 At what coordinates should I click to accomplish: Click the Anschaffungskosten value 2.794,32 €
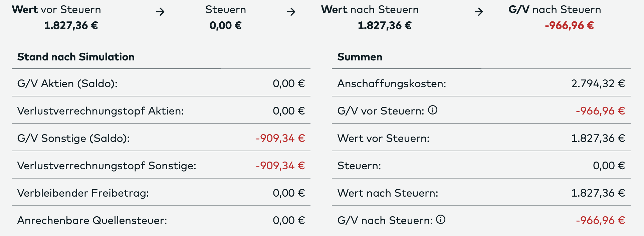coord(598,83)
